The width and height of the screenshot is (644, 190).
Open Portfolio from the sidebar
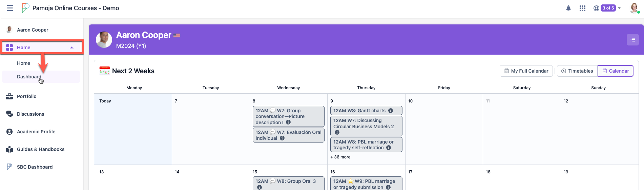coord(26,96)
